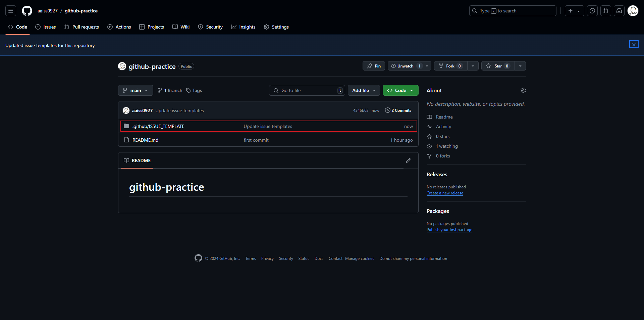Click the footer GitHub logo
Screen dimensions: 644x320
click(x=198, y=258)
